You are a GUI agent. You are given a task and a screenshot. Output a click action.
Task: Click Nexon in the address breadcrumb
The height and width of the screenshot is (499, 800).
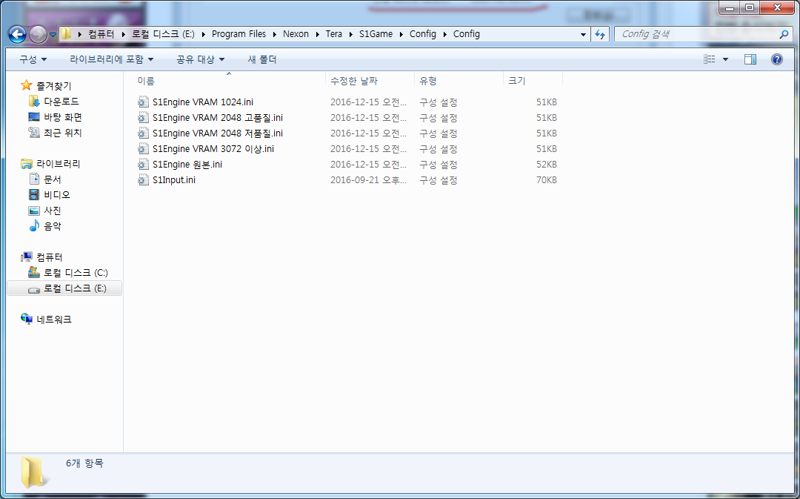(x=296, y=34)
